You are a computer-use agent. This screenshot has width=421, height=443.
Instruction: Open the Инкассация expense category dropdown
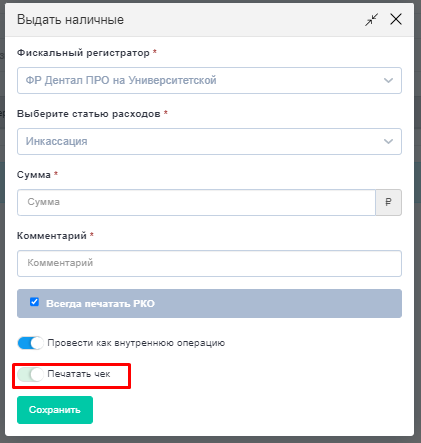(x=209, y=141)
